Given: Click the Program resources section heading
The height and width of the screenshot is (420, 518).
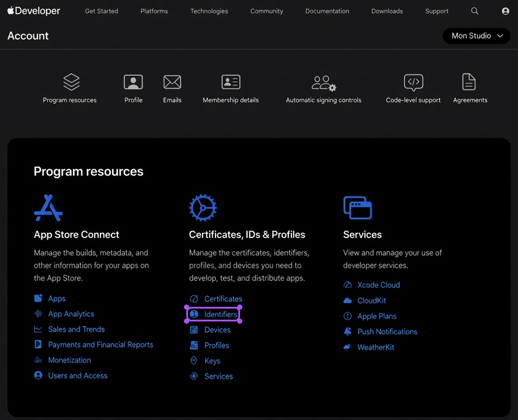Looking at the screenshot, I should [x=89, y=171].
